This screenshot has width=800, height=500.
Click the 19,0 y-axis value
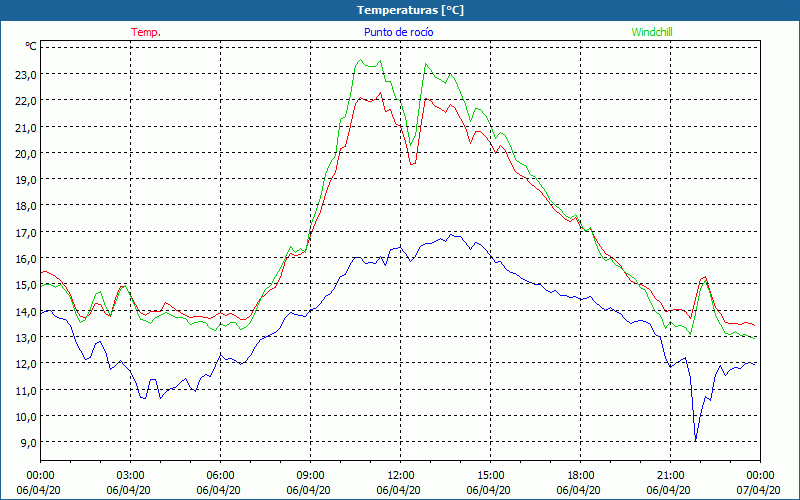click(x=26, y=180)
